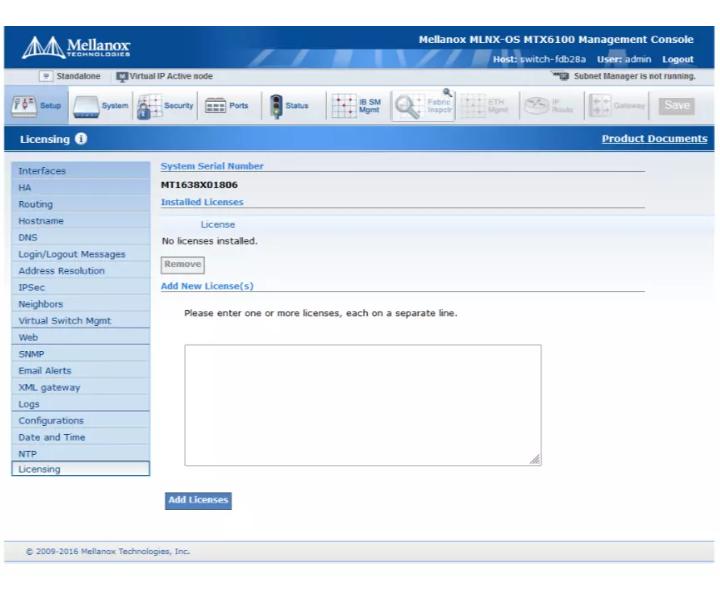Open the Interfaces sidebar page

coord(80,171)
